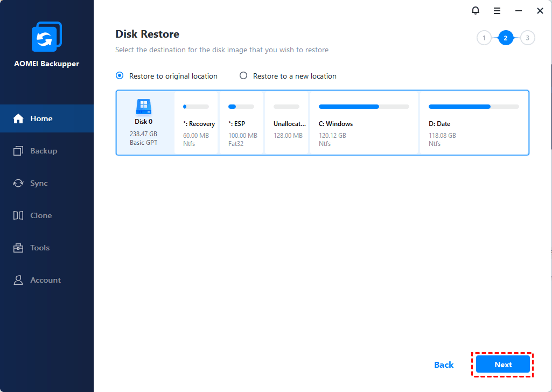Screen dimensions: 552x392
Task: Choose Restore to a new location option
Action: click(x=243, y=76)
